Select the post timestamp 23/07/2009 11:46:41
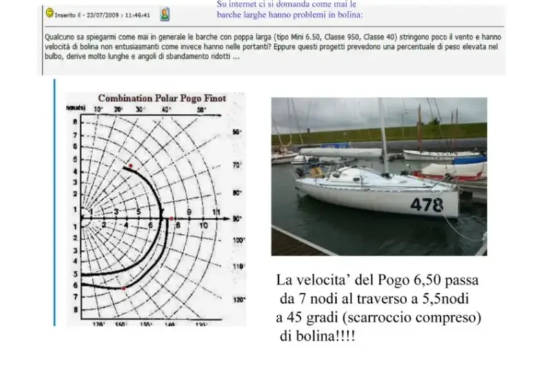The height and width of the screenshot is (392, 552). click(x=118, y=15)
